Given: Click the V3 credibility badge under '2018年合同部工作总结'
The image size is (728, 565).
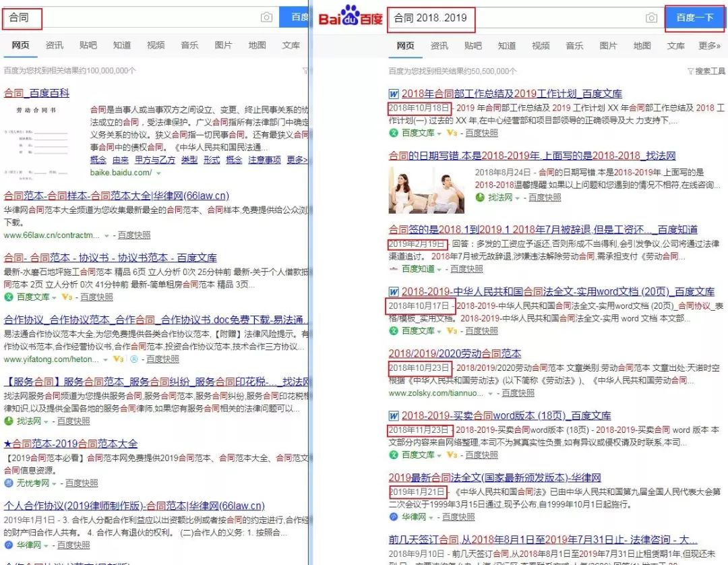Looking at the screenshot, I should [x=452, y=133].
